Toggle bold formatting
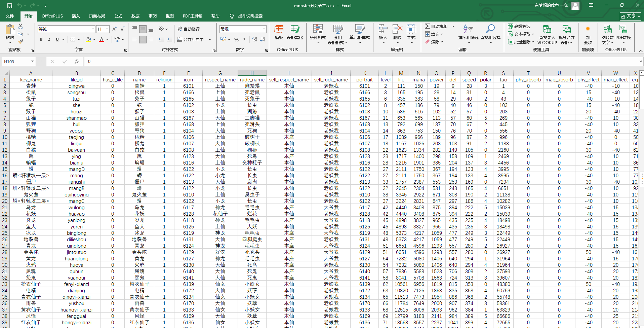This screenshot has height=328, width=644. tap(41, 39)
